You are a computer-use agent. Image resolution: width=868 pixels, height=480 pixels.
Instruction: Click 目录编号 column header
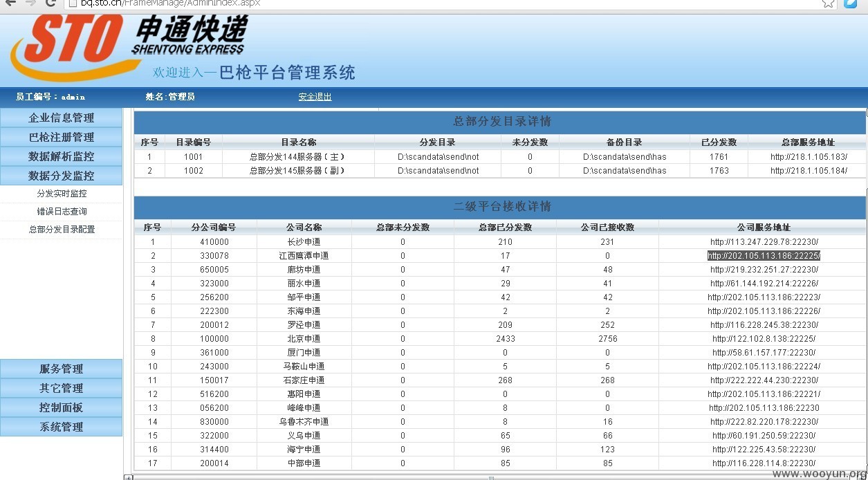tap(194, 142)
